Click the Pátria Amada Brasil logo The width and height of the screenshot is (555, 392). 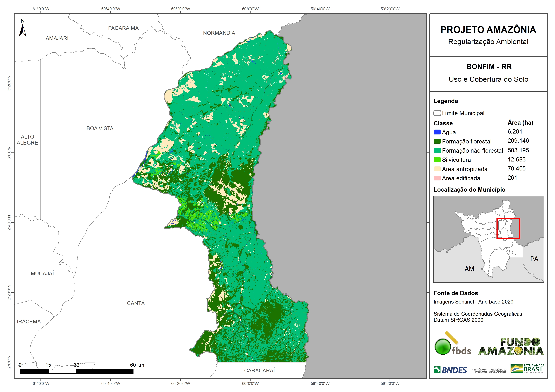coord(527,369)
